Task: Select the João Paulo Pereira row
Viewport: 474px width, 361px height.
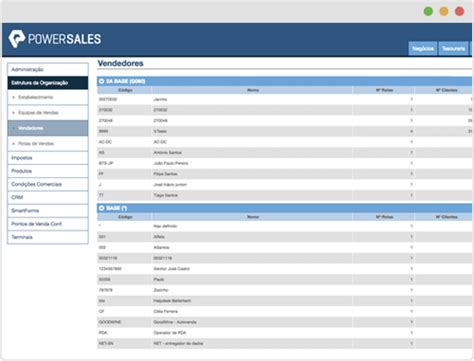Action: pos(285,163)
